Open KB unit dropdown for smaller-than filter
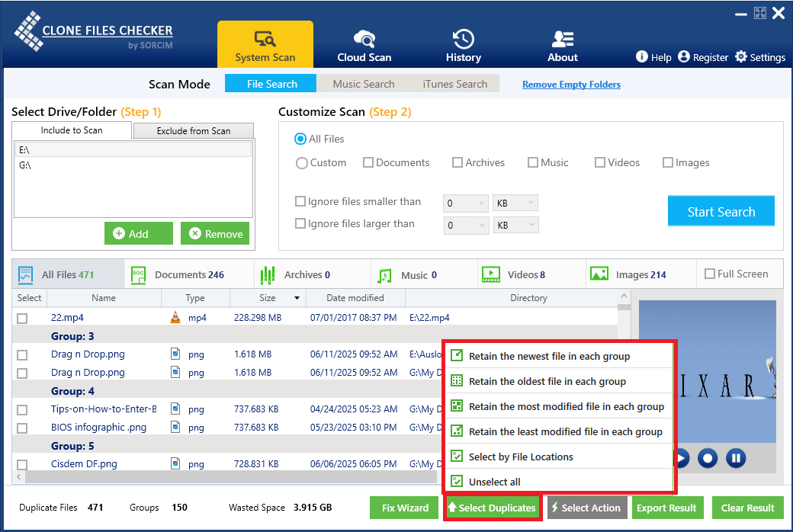The image size is (793, 532). click(x=516, y=204)
